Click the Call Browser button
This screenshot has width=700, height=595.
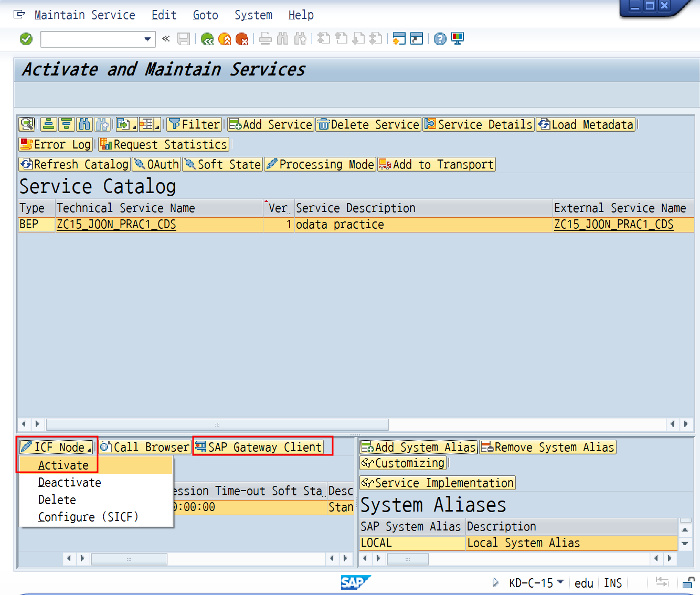(145, 447)
